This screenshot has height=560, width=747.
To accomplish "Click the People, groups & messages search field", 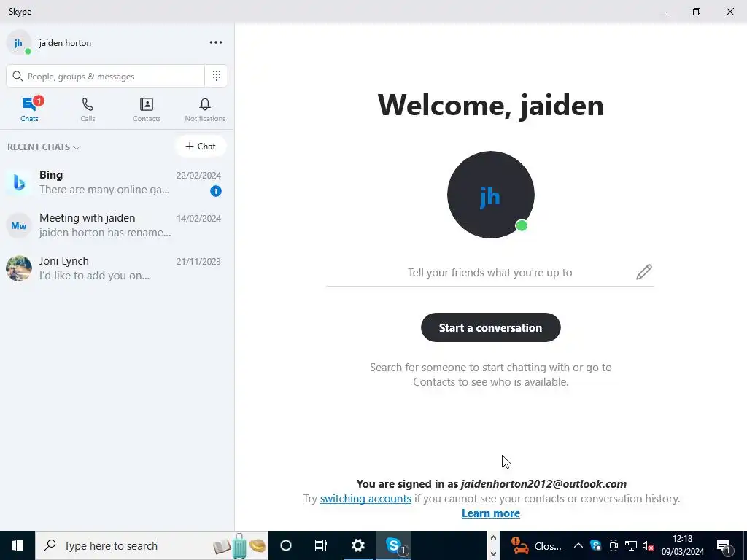I will coord(105,76).
